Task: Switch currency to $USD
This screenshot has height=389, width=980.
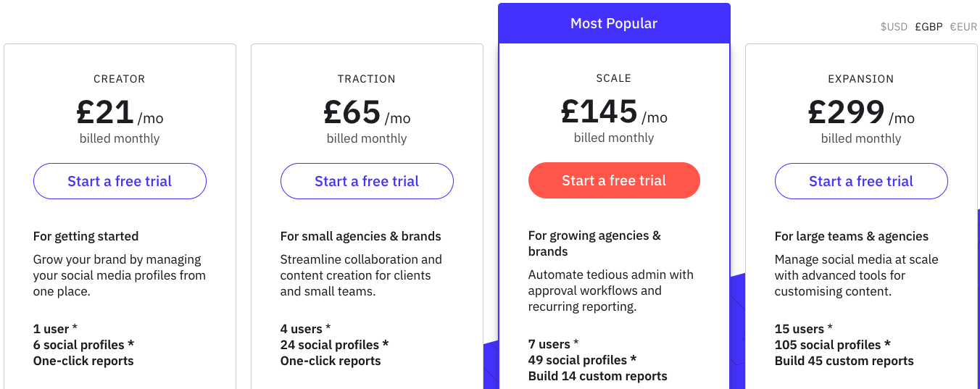Action: click(894, 27)
